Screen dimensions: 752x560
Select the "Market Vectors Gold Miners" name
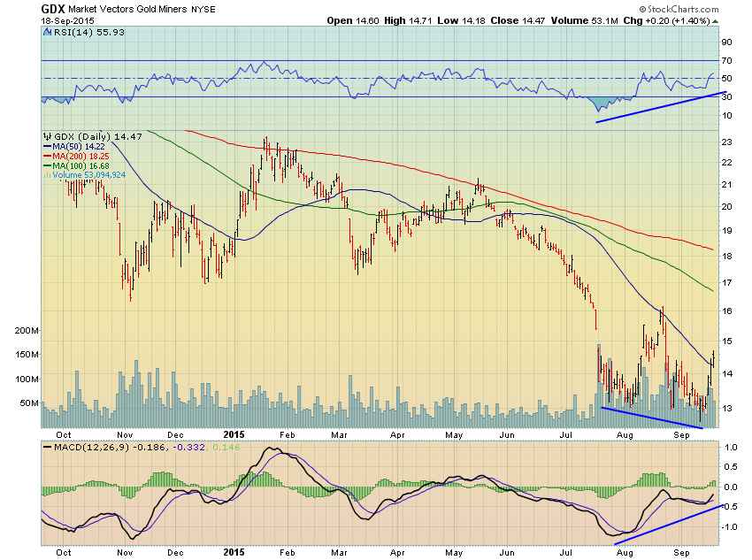click(127, 9)
